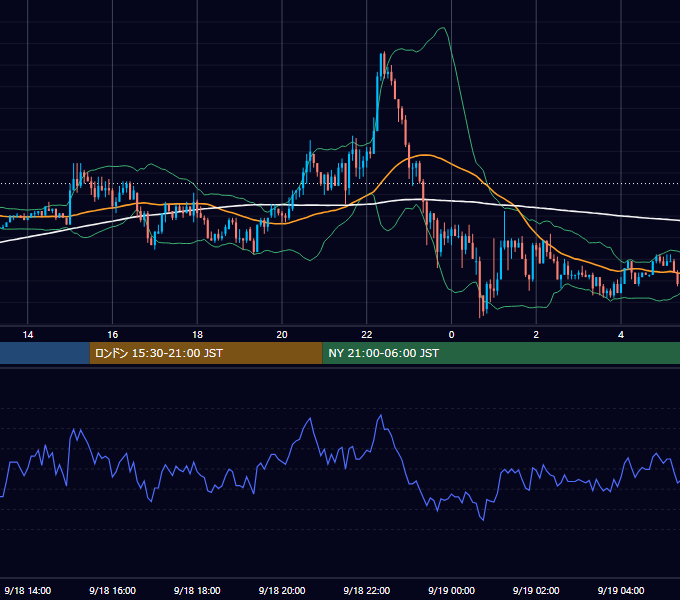The width and height of the screenshot is (680, 600).
Task: Click the 0 hour label on price axis
Action: [451, 335]
